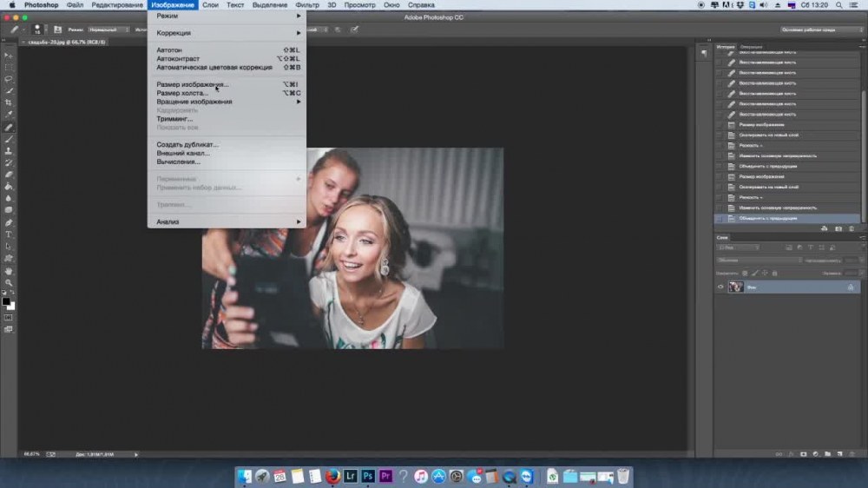Open Lightroom from the Dock

point(350,476)
